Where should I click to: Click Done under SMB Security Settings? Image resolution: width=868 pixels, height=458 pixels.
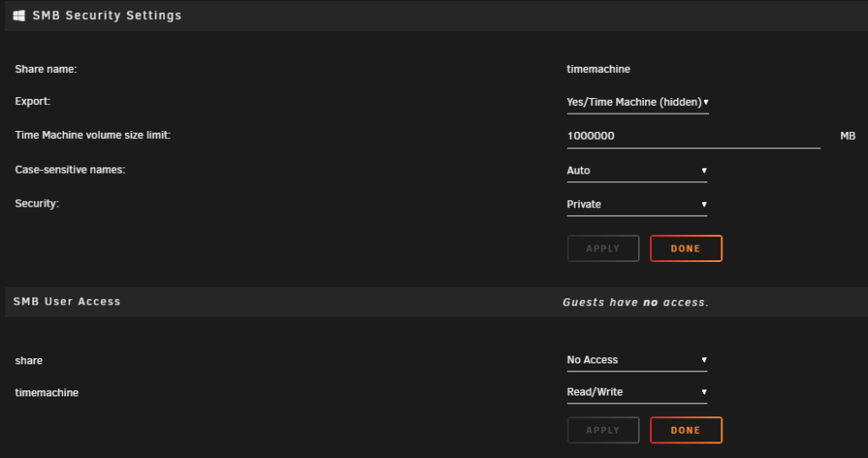686,248
